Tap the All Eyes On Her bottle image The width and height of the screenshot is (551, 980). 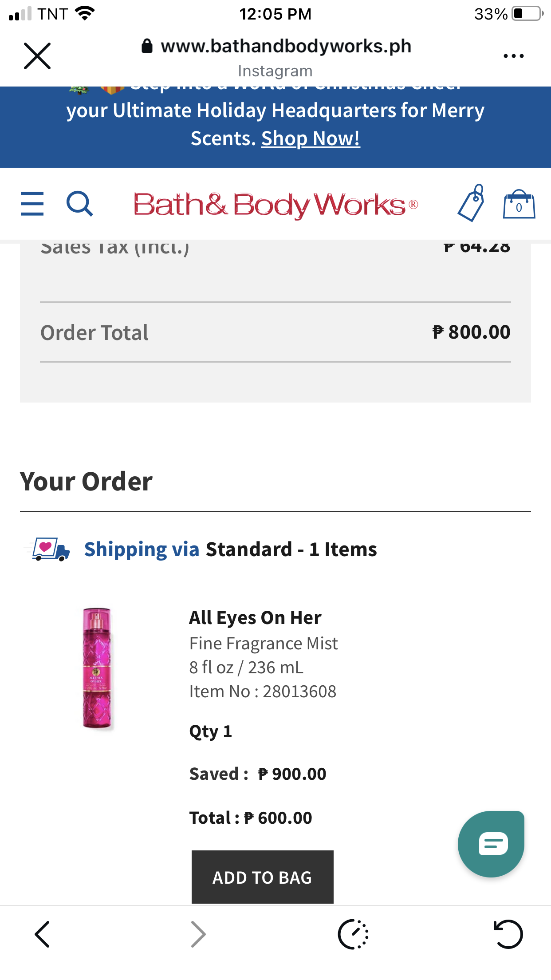click(x=97, y=668)
